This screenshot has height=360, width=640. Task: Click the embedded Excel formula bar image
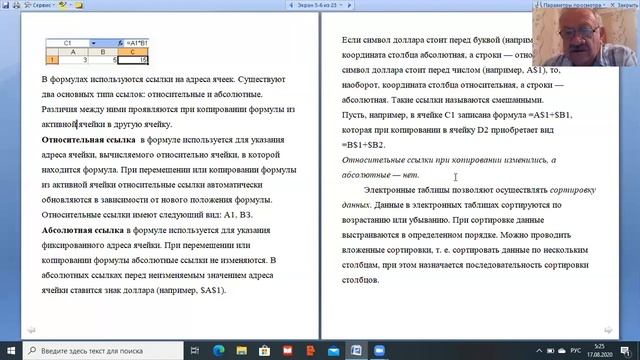(x=97, y=51)
